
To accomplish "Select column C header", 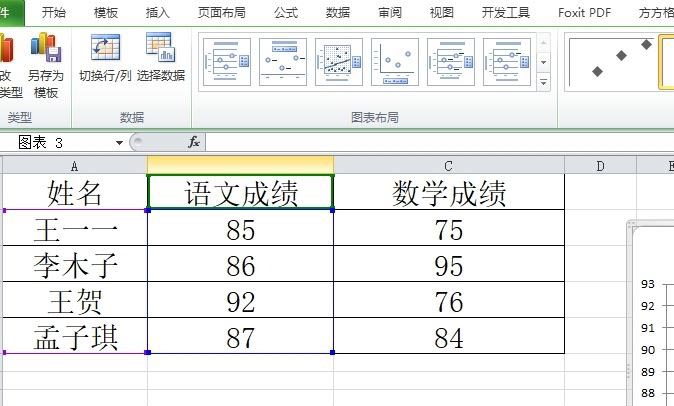I will [449, 166].
